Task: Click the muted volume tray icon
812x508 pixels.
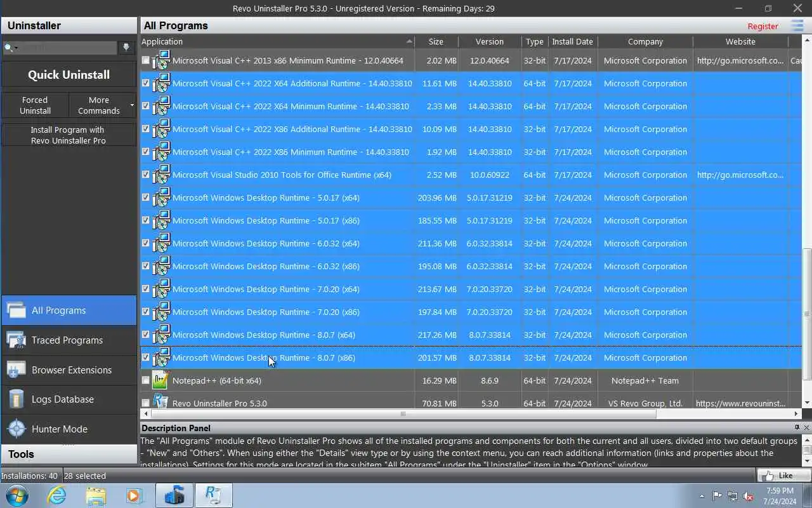Action: point(749,496)
